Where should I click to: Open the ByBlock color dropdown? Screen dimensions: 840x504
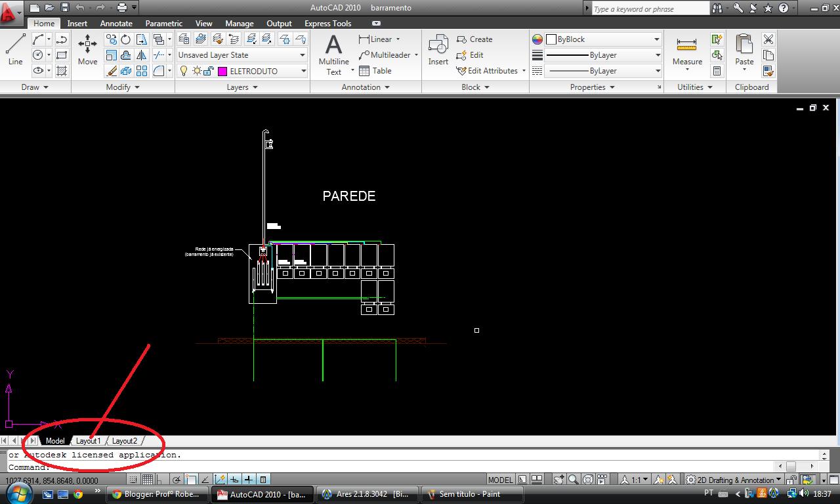click(656, 39)
